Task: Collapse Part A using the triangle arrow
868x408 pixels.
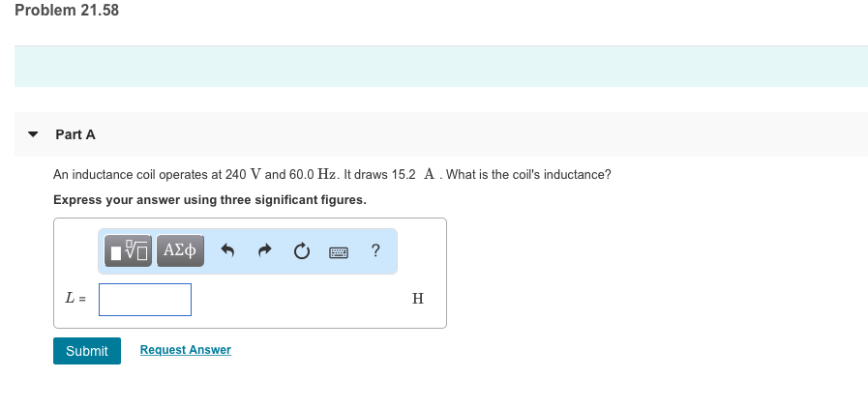Action: pos(33,134)
